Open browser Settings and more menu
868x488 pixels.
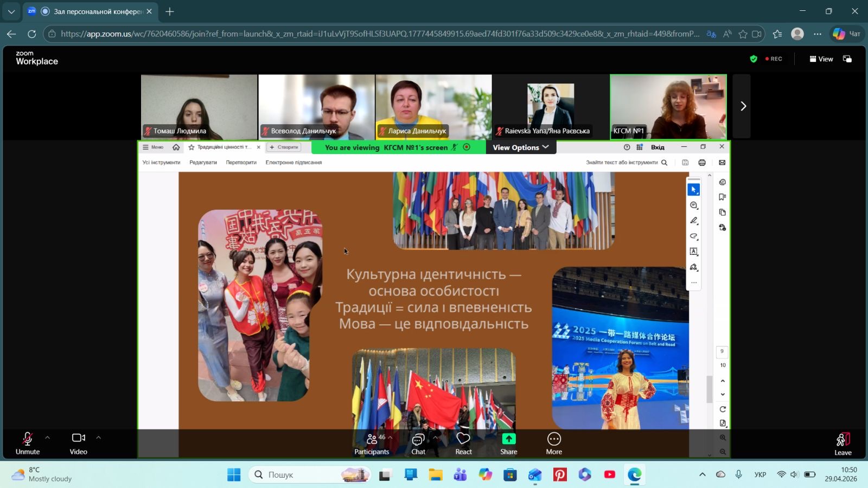[x=818, y=34]
